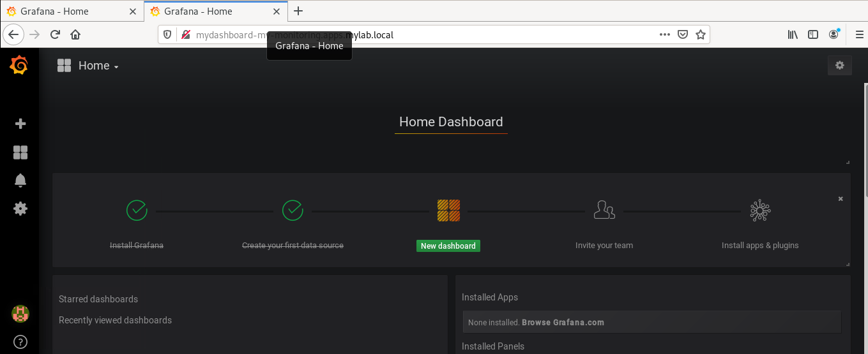Open the Help question mark icon
The width and height of the screenshot is (868, 354).
[20, 342]
